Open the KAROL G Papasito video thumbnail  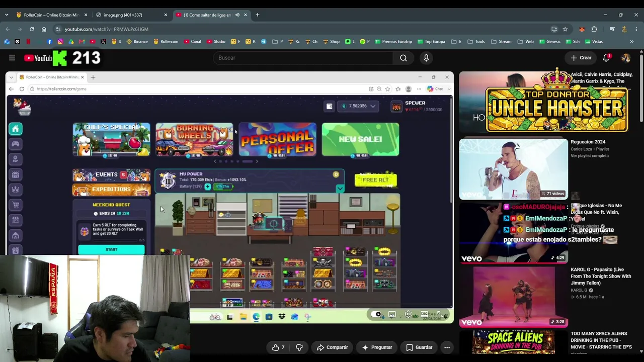point(513,297)
